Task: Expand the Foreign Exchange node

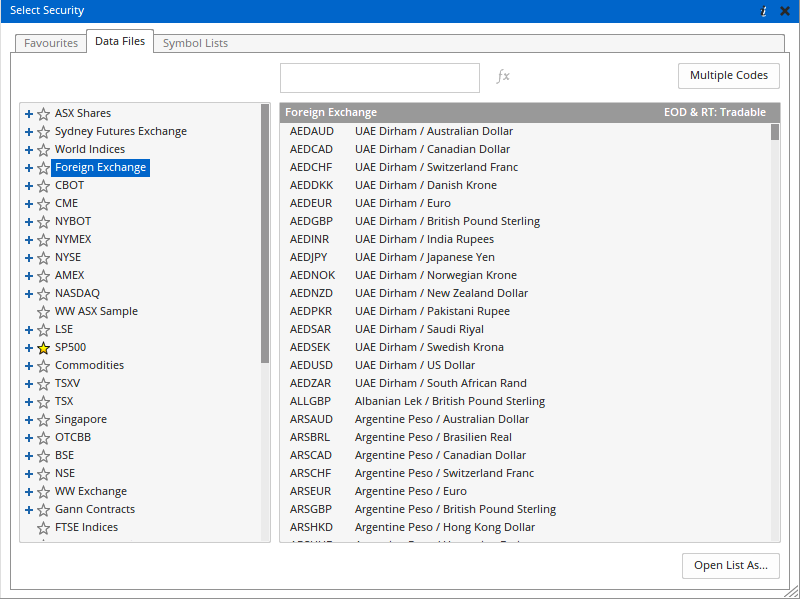Action: 29,168
